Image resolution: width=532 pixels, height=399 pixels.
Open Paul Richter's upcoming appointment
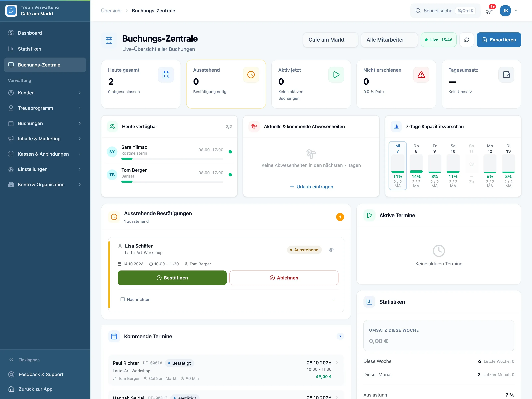click(x=226, y=370)
